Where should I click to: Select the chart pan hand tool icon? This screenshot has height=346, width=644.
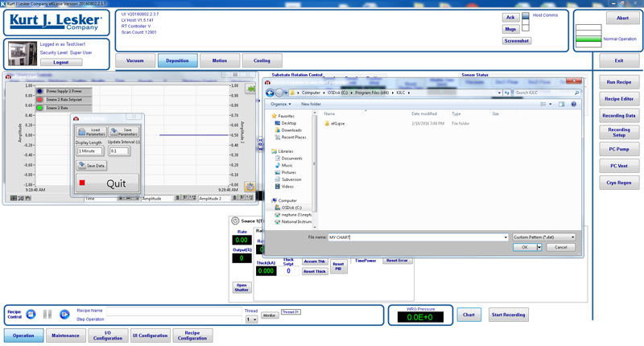coord(27,198)
